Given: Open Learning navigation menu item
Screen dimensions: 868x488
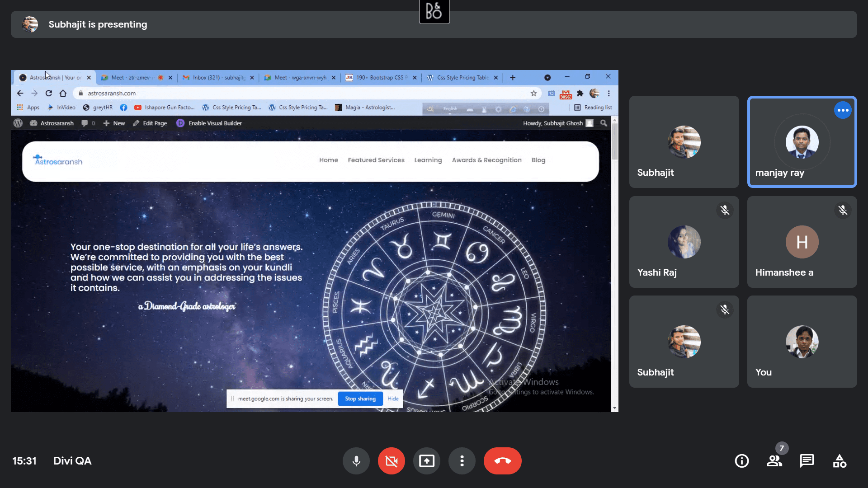Looking at the screenshot, I should pyautogui.click(x=428, y=160).
